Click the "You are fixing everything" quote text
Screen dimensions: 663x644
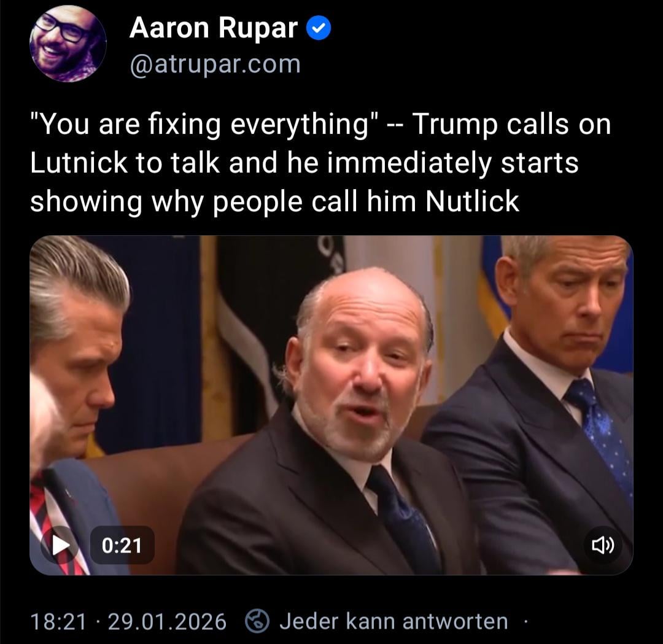pos(204,125)
